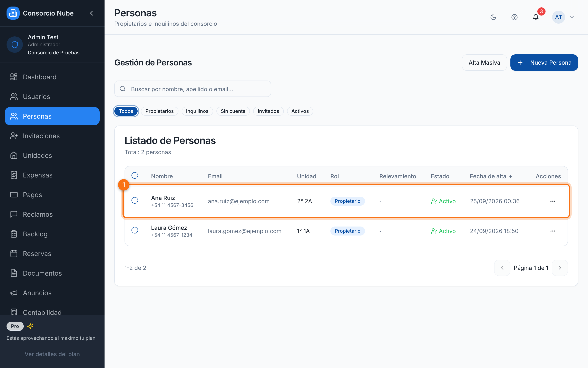Viewport: 588px width, 368px height.
Task: Click ana.ruiz@ejemplo.com email cell
Action: point(239,201)
